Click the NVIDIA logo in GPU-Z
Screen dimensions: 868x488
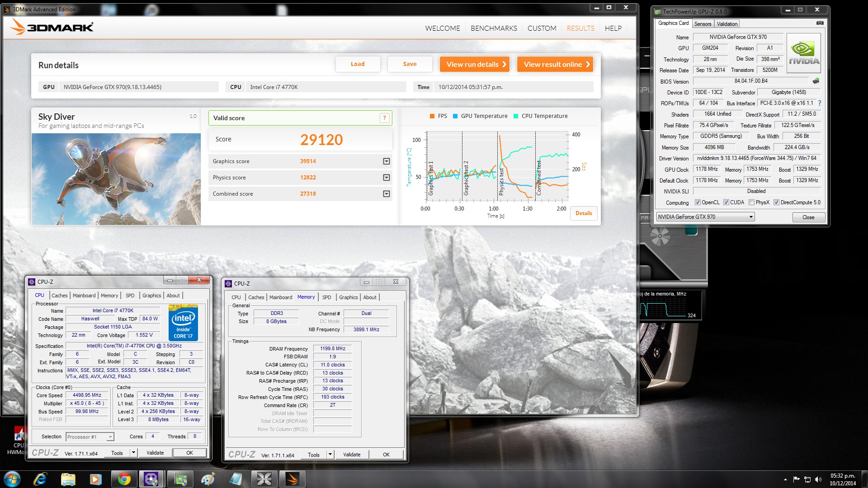click(x=804, y=53)
